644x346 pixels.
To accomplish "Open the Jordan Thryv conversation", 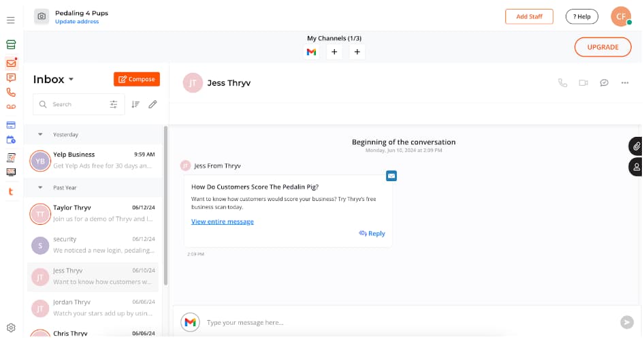I will pos(93,308).
